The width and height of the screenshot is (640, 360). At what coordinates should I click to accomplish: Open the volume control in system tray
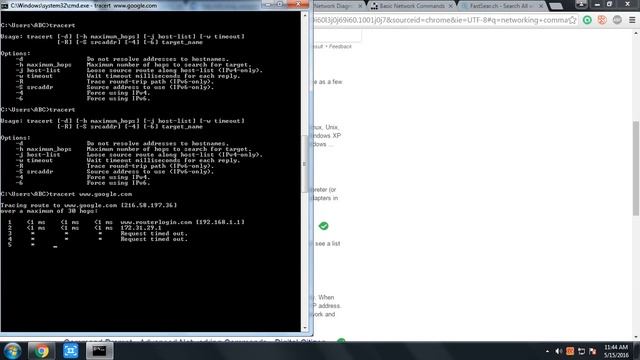[x=558, y=351]
